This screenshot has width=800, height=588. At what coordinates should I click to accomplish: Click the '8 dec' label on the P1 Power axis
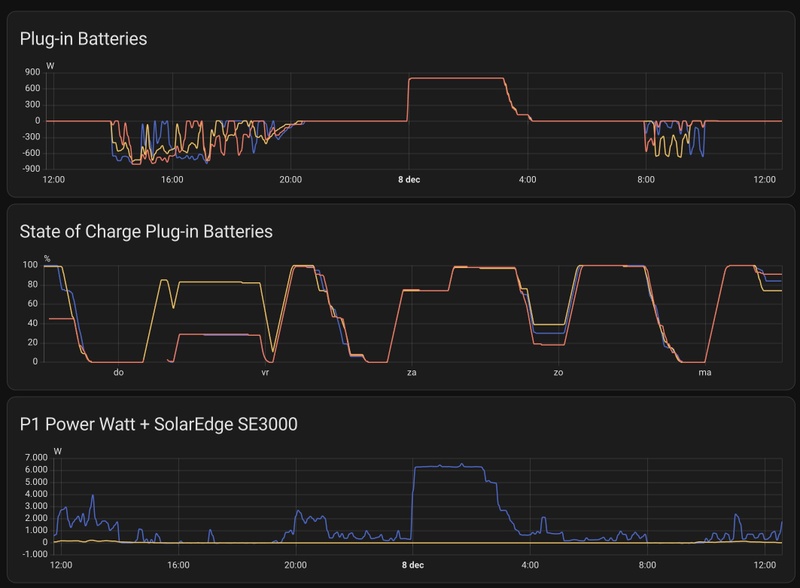coord(412,565)
